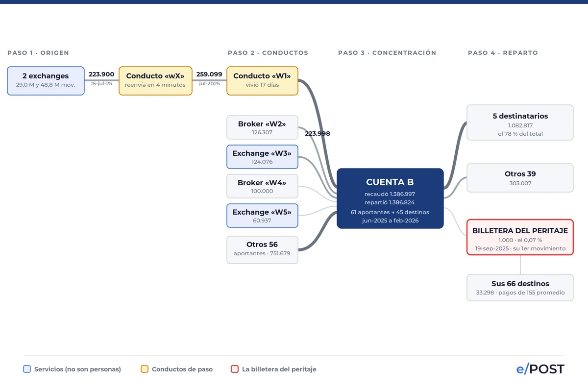Viewport: 588px width, 392px height.
Task: Click the '2 exchanges' origin node
Action: pyautogui.click(x=46, y=81)
